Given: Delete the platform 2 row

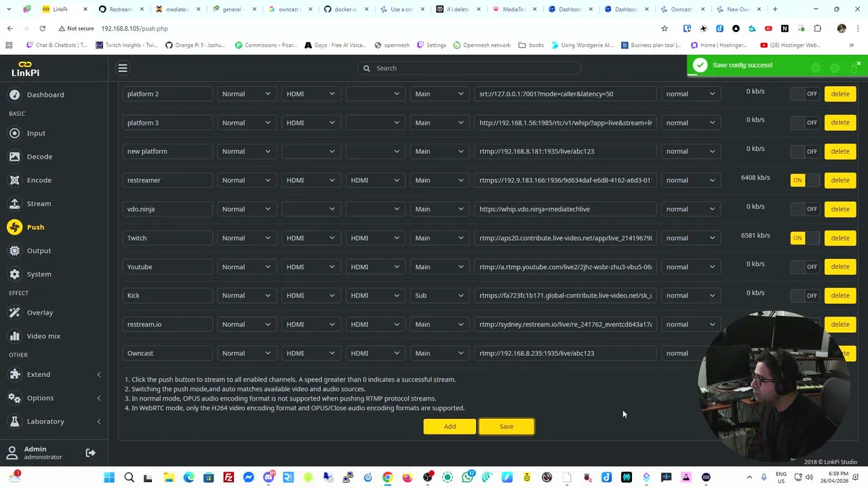Looking at the screenshot, I should 840,94.
